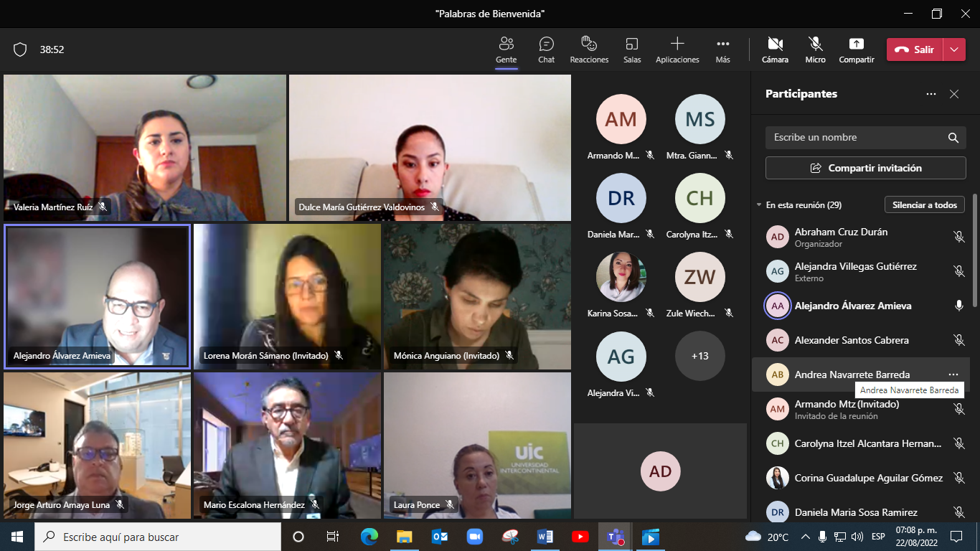Select participant Alexander Santos Cabrera
The width and height of the screenshot is (980, 551).
pos(861,340)
